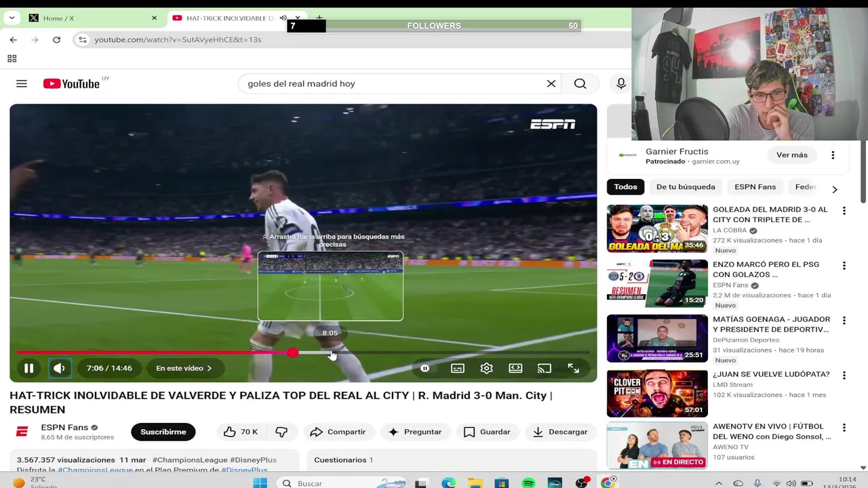Image resolution: width=868 pixels, height=488 pixels.
Task: Go to the YouTube home logo
Action: pos(71,83)
